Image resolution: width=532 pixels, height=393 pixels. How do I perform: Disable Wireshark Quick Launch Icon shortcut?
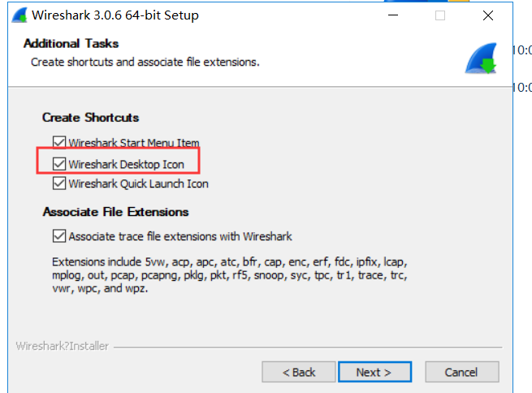[x=58, y=184]
